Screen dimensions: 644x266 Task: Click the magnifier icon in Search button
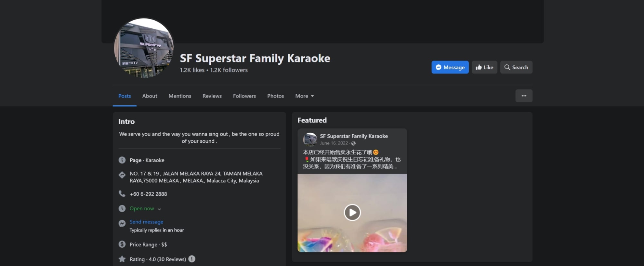pos(507,67)
